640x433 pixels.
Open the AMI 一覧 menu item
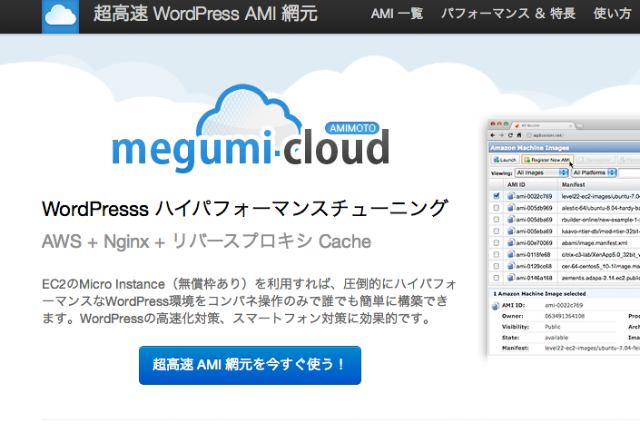click(x=397, y=14)
